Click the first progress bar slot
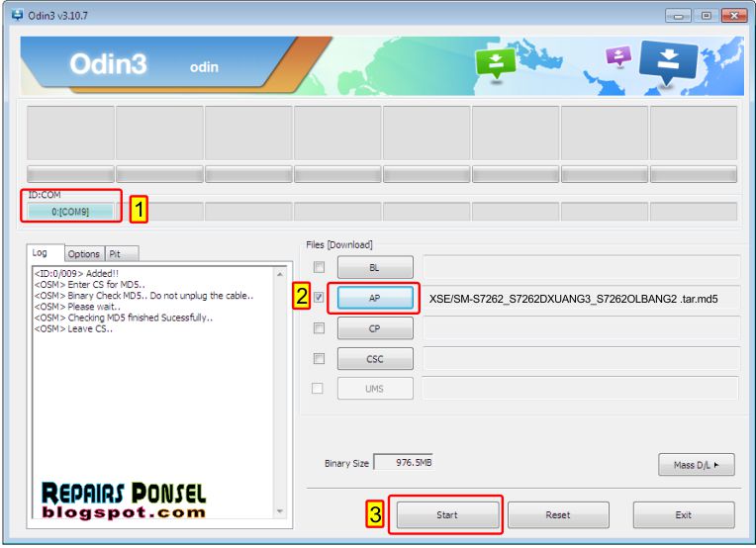Image resolution: width=756 pixels, height=548 pixels. [x=70, y=174]
